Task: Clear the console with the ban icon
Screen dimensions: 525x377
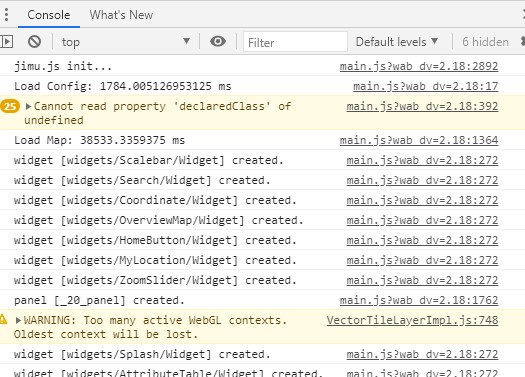Action: [34, 42]
